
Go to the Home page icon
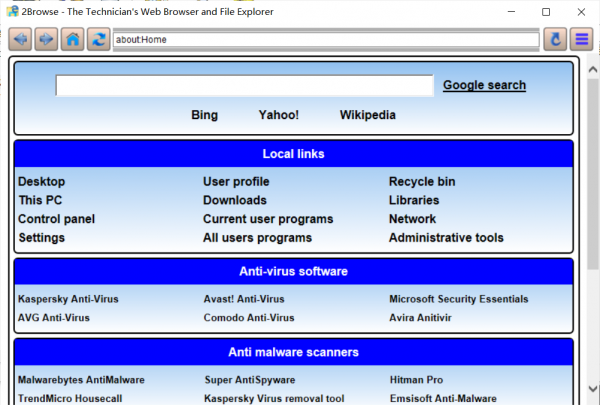[72, 39]
